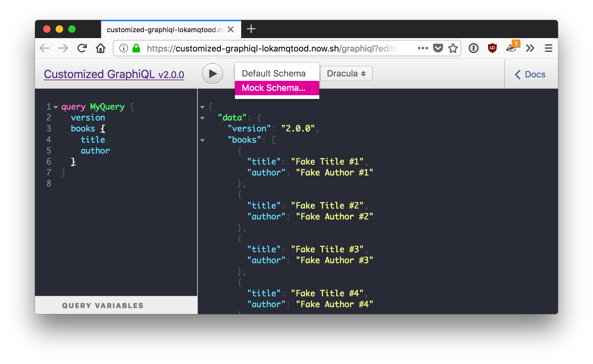Collapse the root result object arrow
This screenshot has width=593, height=364.
(202, 107)
